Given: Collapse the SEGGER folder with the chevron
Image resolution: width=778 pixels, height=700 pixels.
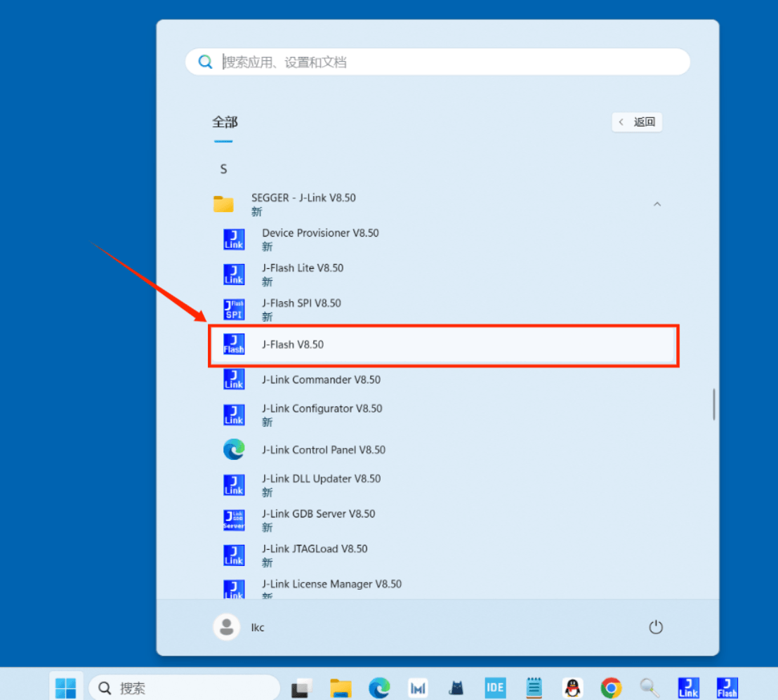Looking at the screenshot, I should click(657, 204).
